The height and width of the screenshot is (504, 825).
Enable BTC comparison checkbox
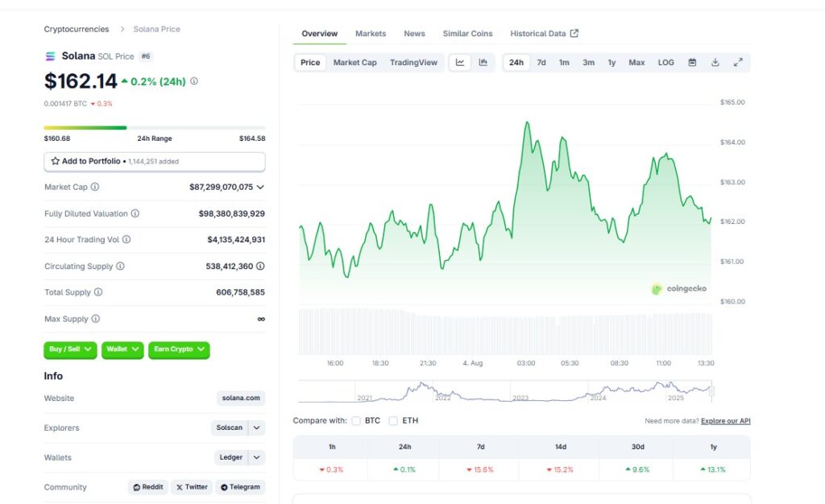click(x=356, y=421)
